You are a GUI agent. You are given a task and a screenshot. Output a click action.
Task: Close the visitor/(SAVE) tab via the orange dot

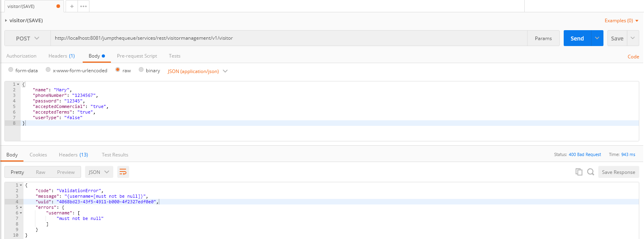(x=58, y=6)
